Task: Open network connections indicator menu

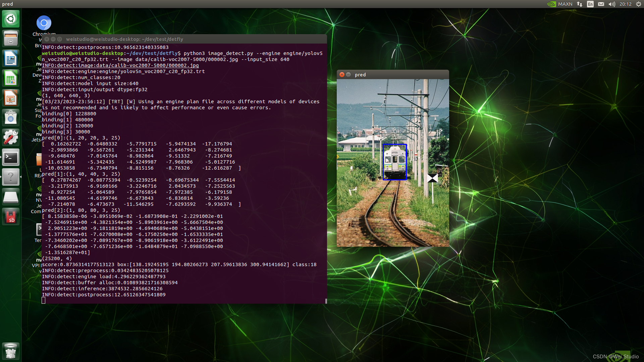Action: (x=580, y=4)
